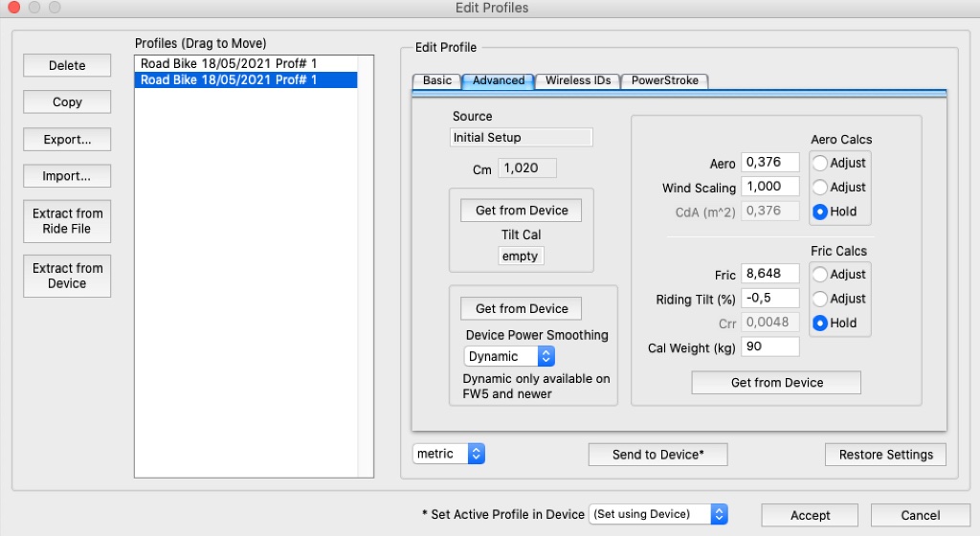The image size is (980, 536).
Task: Open Set Active Profile in Device dropdown
Action: pos(658,514)
